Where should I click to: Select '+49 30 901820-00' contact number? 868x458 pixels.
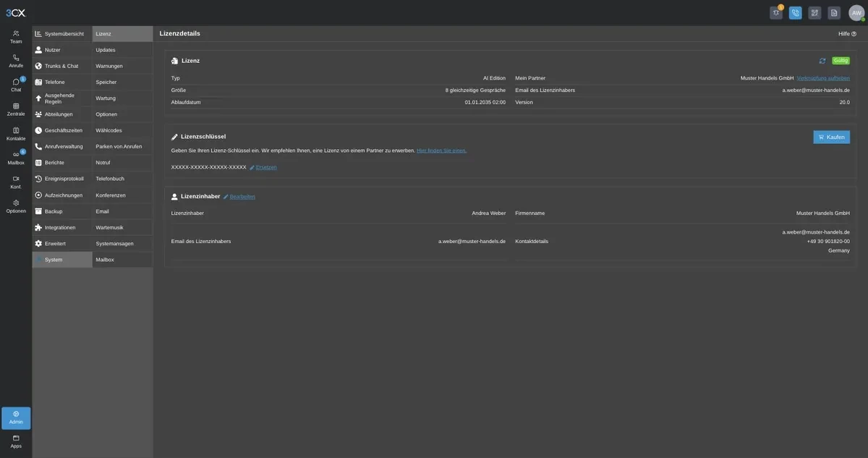click(x=828, y=242)
